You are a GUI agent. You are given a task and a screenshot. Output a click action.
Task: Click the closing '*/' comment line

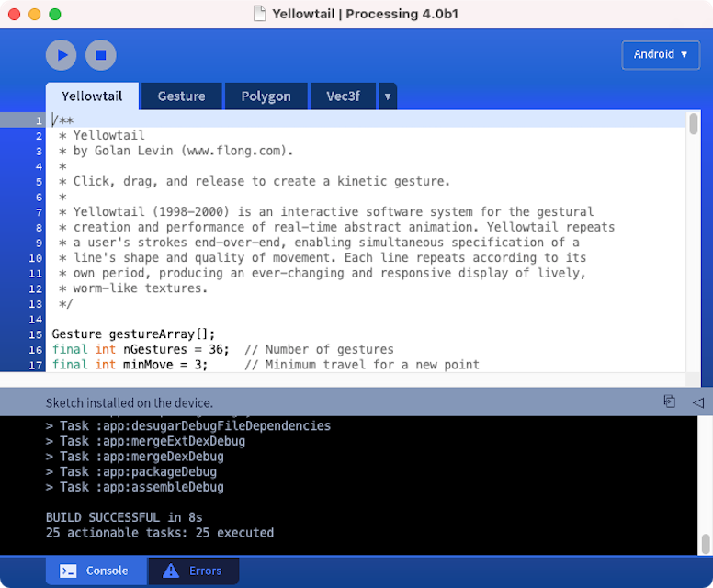pyautogui.click(x=66, y=304)
